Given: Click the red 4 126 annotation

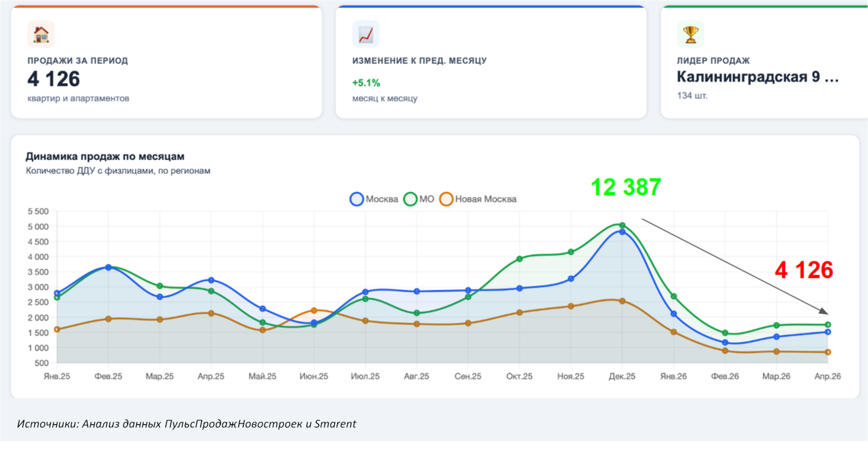Looking at the screenshot, I should pos(804,270).
